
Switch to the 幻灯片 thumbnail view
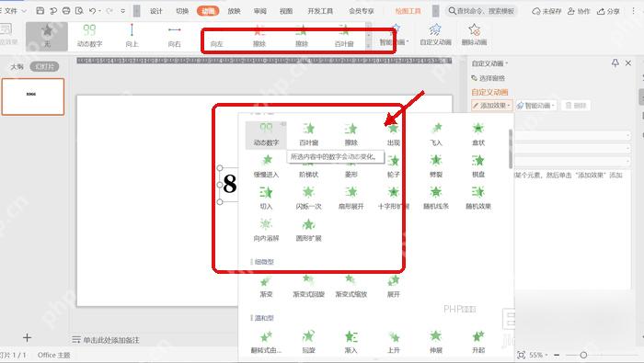click(44, 66)
